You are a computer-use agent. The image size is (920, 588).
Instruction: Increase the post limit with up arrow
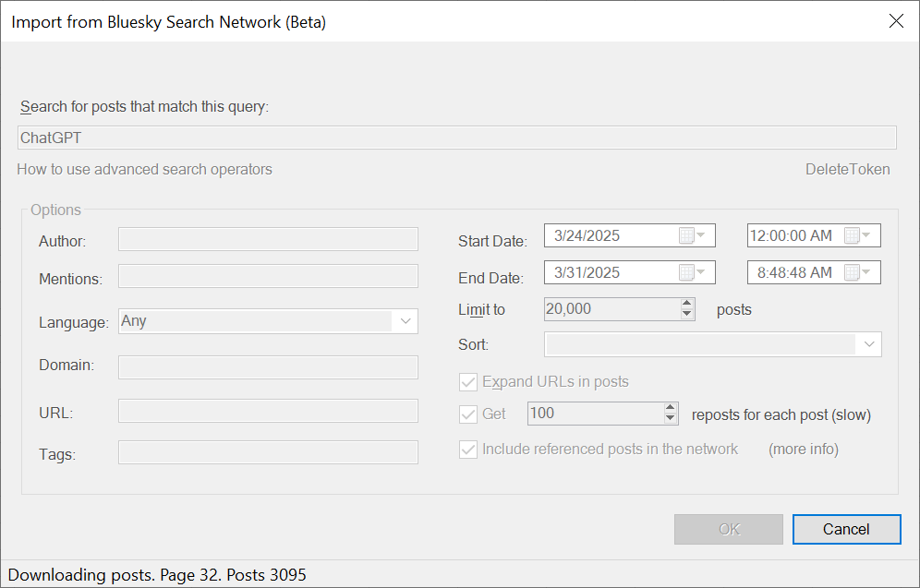[x=686, y=304]
